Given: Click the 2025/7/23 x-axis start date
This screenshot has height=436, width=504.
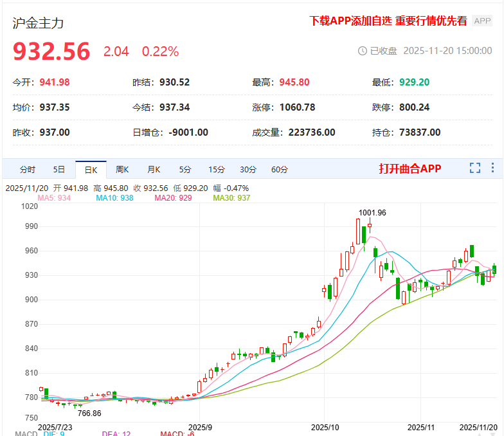Looking at the screenshot, I should click(55, 428).
